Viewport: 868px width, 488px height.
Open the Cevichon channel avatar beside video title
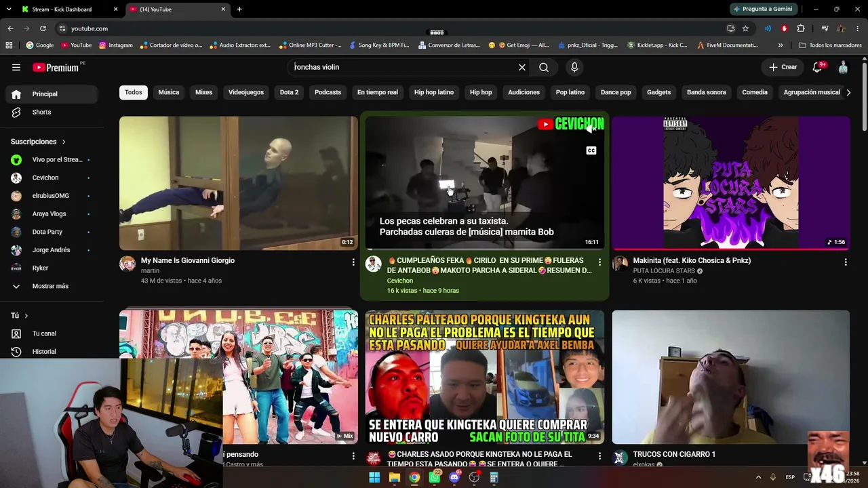tap(374, 264)
